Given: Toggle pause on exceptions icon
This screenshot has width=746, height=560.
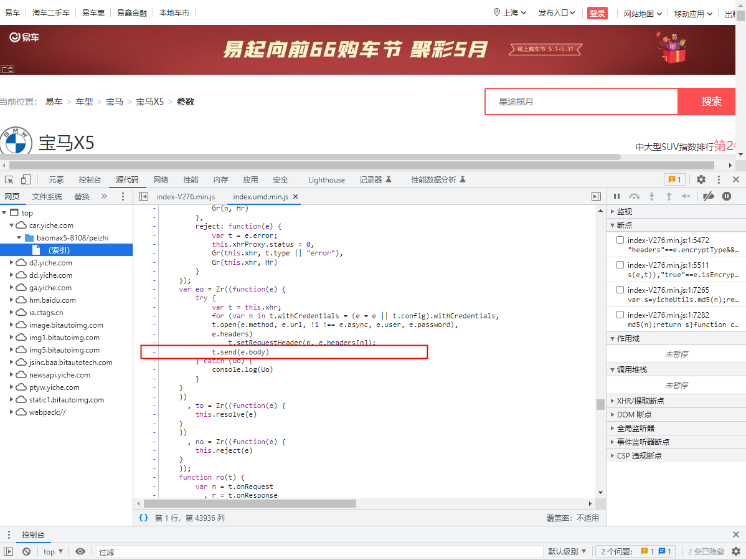Looking at the screenshot, I should (727, 196).
